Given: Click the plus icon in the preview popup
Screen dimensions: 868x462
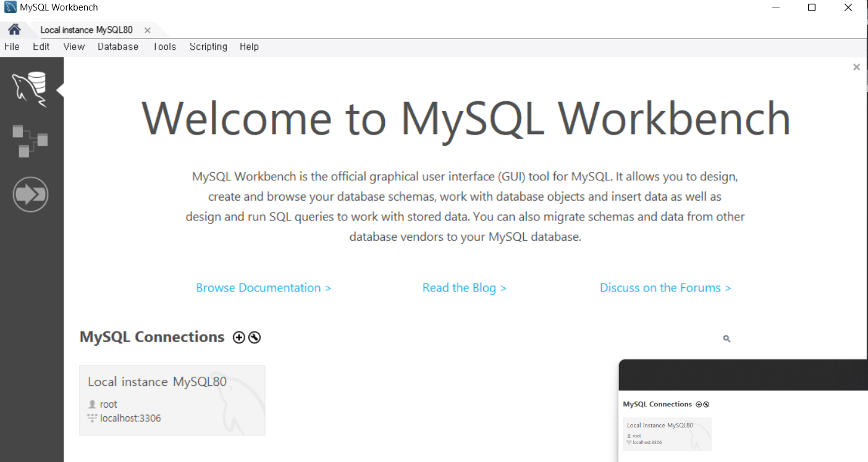Looking at the screenshot, I should (x=699, y=405).
